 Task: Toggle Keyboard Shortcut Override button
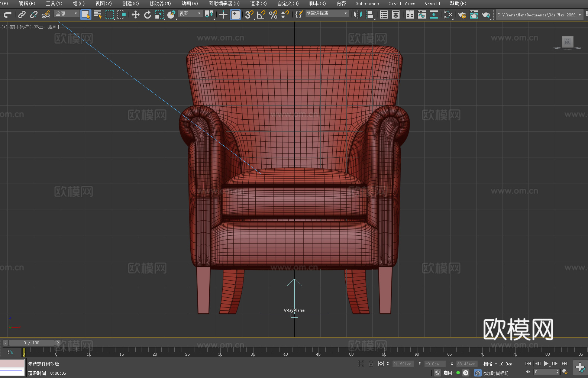click(x=235, y=14)
